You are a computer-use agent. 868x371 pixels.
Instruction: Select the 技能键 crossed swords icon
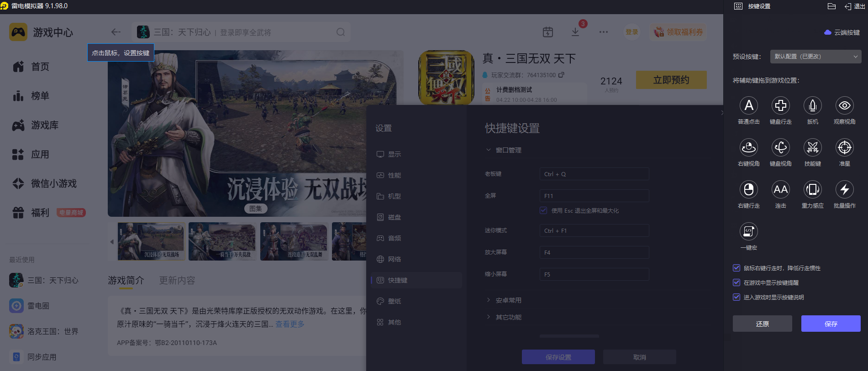point(812,147)
